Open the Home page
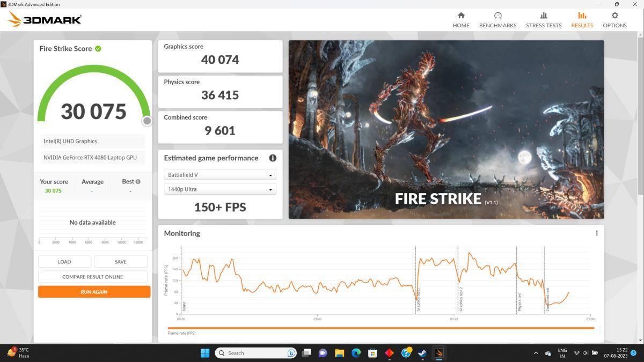Screen dimensions: 644x362 click(460, 20)
